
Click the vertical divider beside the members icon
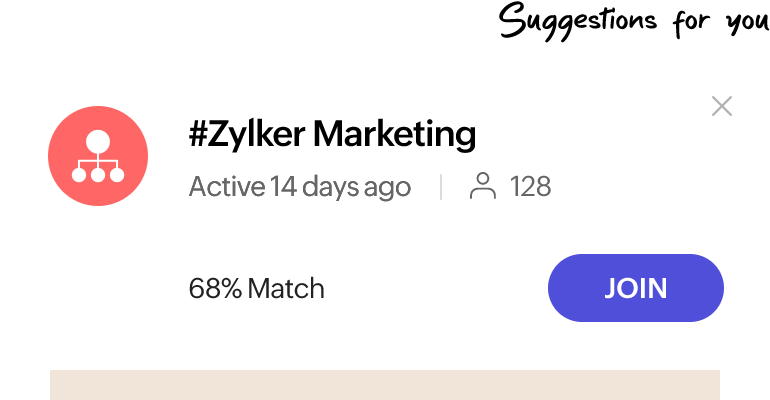point(441,187)
